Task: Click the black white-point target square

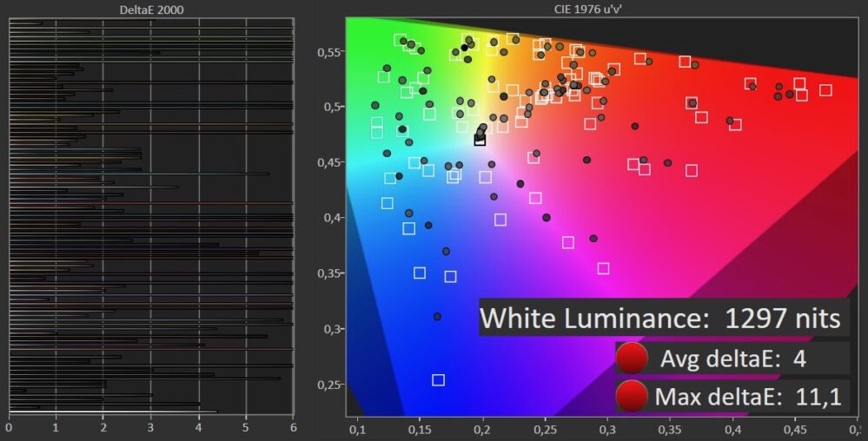Action: 480,140
